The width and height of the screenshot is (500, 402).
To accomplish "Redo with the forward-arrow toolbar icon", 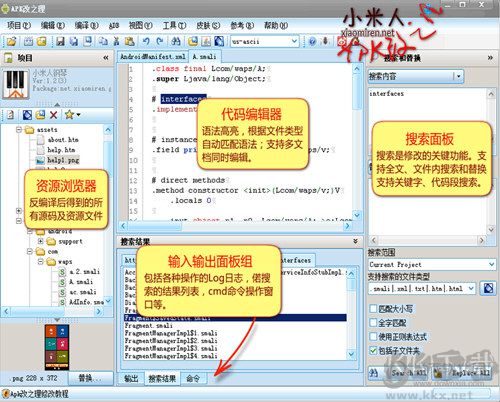I will (160, 41).
